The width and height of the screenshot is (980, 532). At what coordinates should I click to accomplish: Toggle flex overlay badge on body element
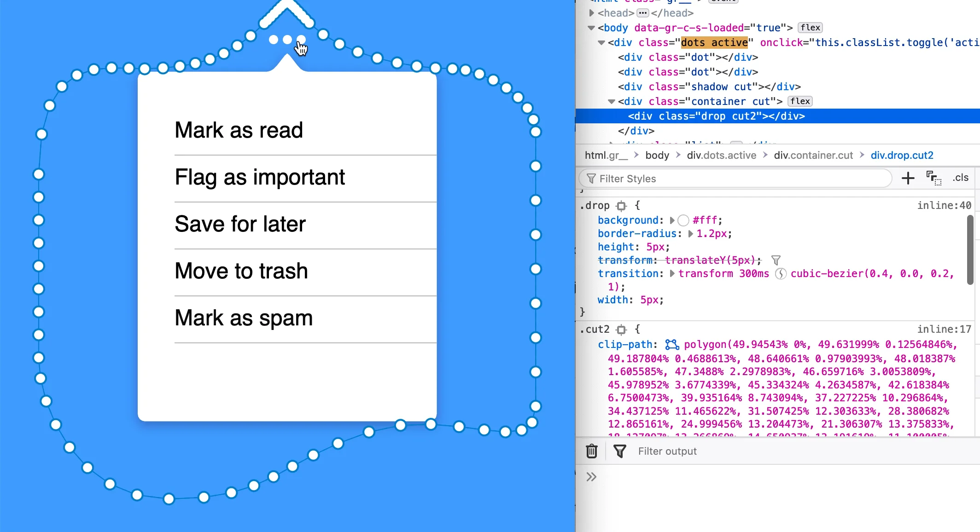tap(810, 28)
